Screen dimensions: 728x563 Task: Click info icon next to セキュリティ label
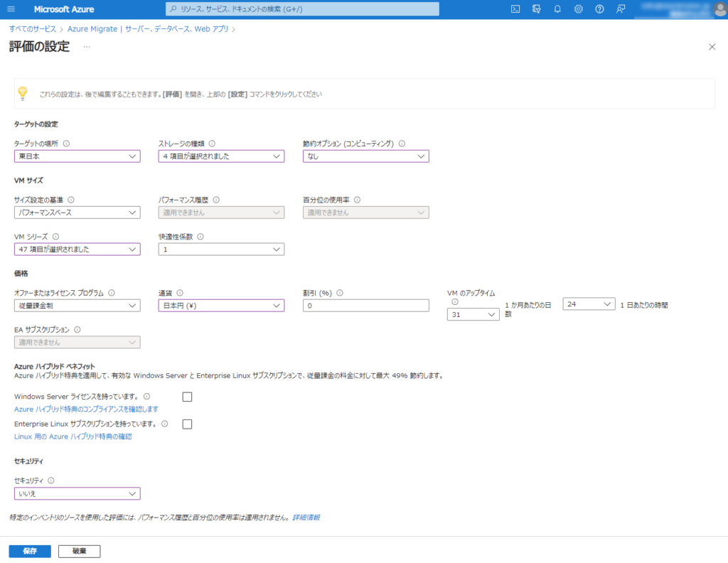51,481
